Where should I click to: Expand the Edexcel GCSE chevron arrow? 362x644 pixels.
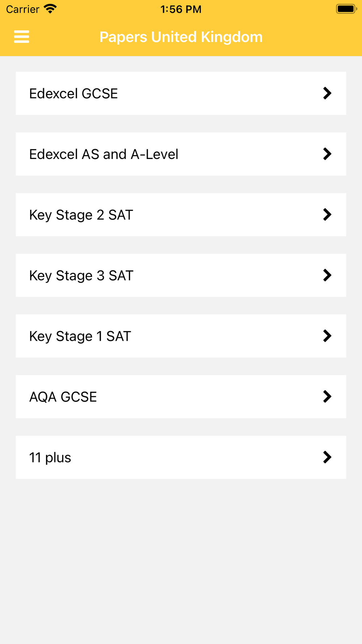click(327, 93)
